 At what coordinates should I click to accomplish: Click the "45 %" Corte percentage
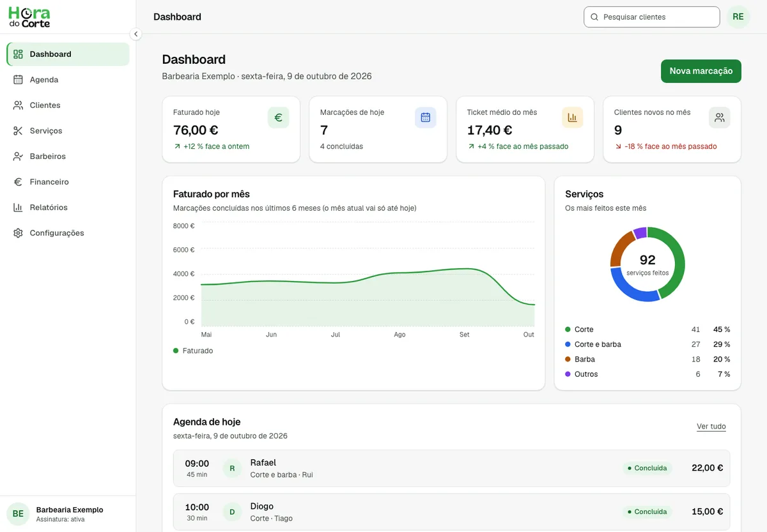point(722,330)
